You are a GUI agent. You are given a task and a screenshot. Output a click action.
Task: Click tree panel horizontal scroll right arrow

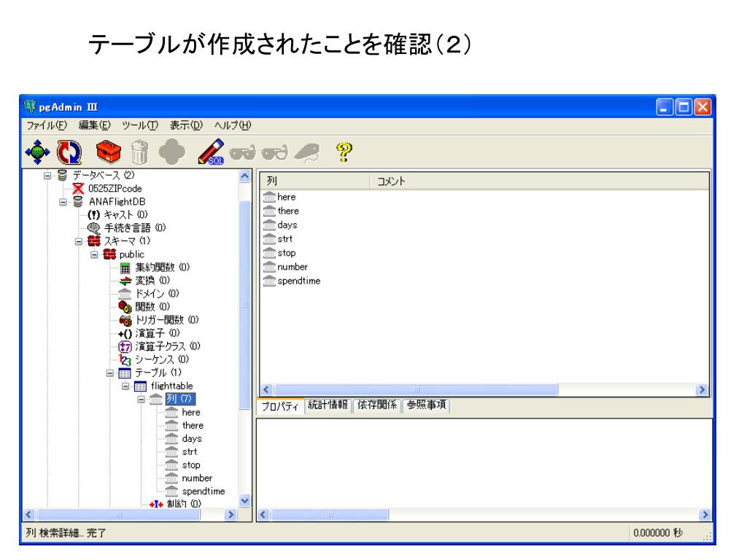click(231, 515)
